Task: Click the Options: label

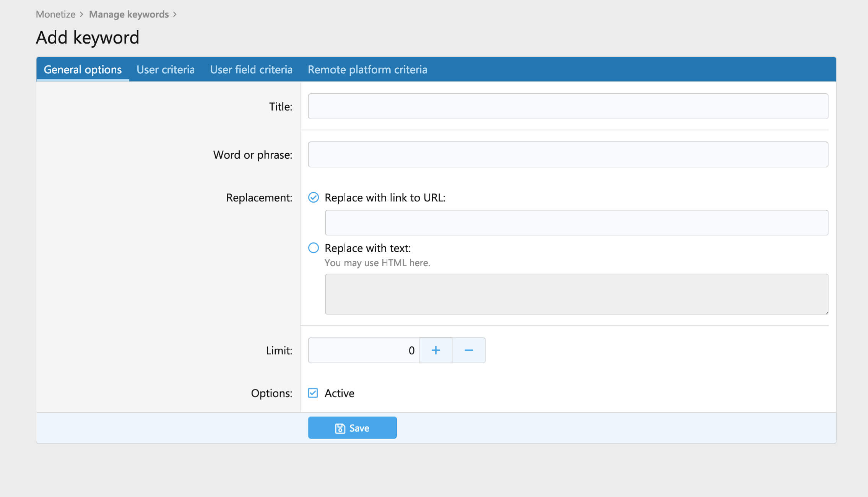Action: point(271,393)
